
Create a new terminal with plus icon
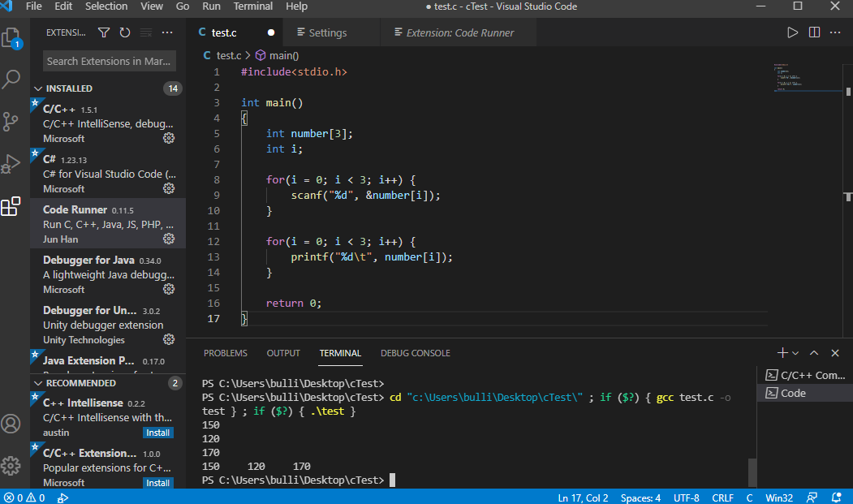pyautogui.click(x=782, y=353)
